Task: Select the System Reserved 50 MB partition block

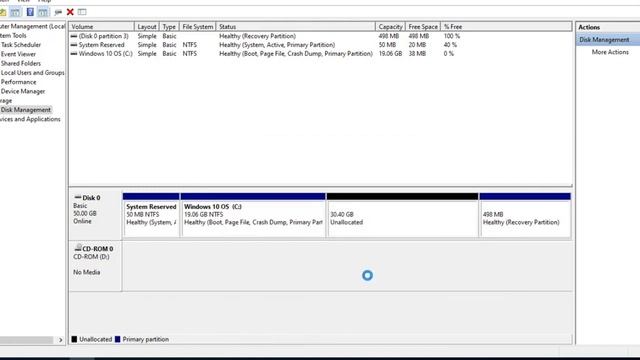Action: click(x=151, y=215)
